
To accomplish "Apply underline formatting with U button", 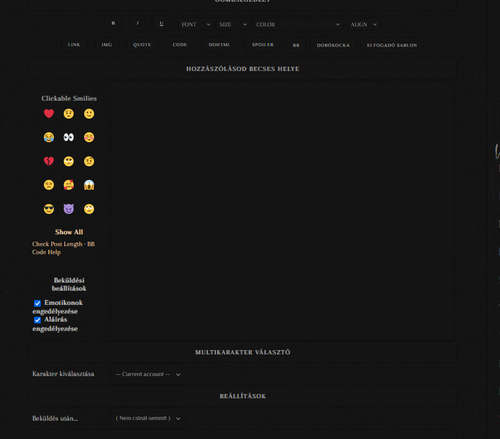I will point(161,23).
